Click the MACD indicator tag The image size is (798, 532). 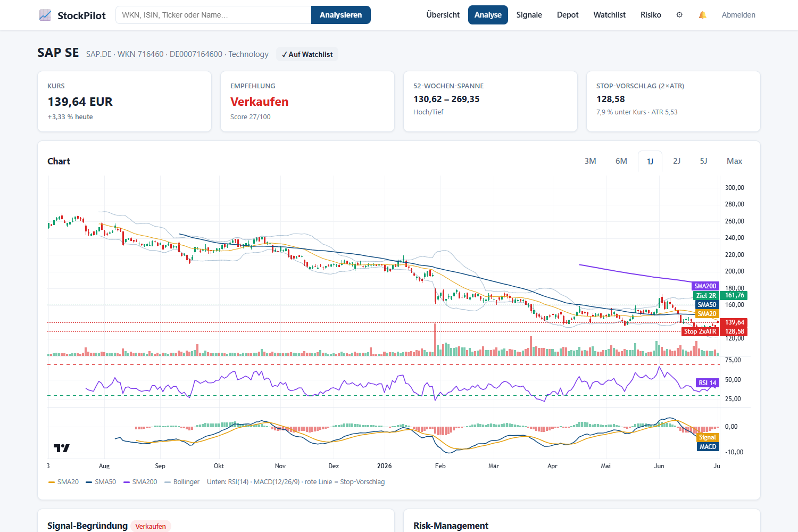click(708, 447)
